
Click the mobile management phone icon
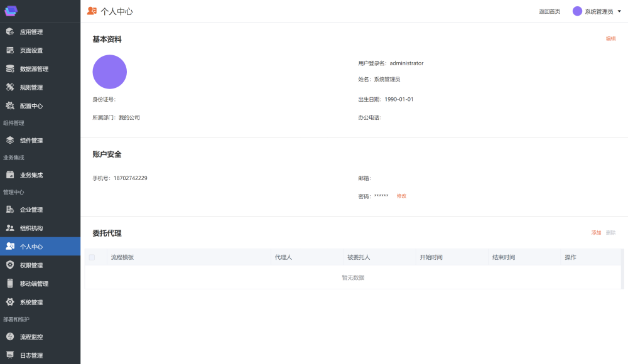pyautogui.click(x=10, y=284)
